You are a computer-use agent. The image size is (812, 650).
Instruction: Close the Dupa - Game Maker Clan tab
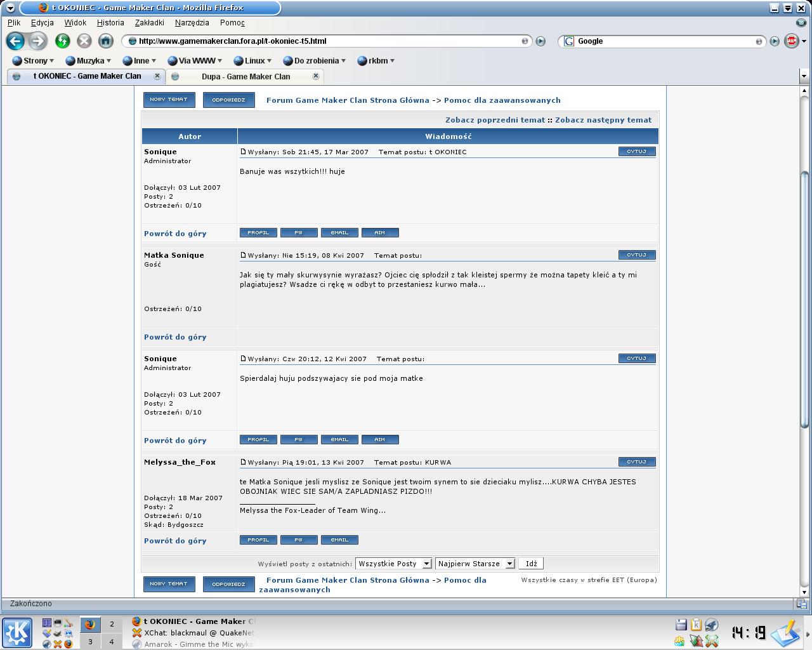pyautogui.click(x=316, y=76)
